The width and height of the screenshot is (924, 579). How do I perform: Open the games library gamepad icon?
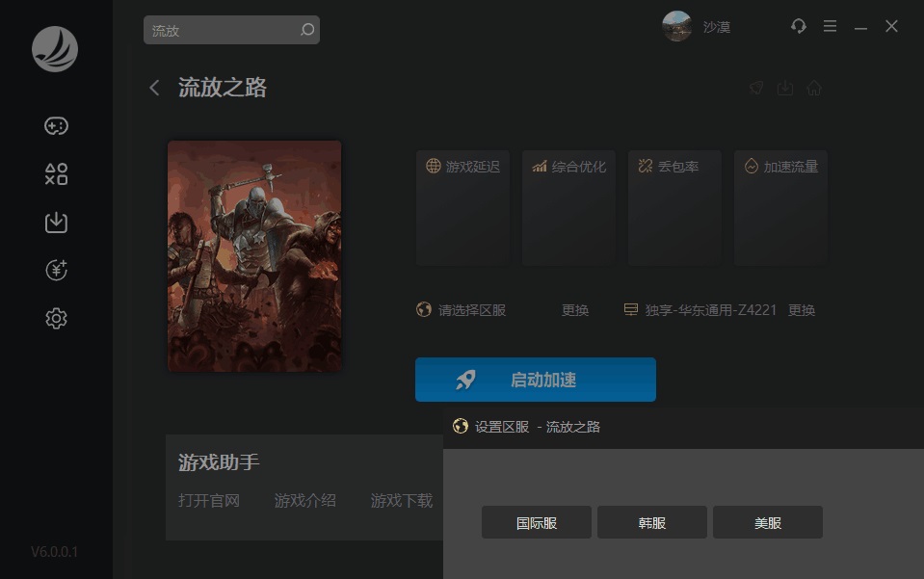click(x=56, y=125)
